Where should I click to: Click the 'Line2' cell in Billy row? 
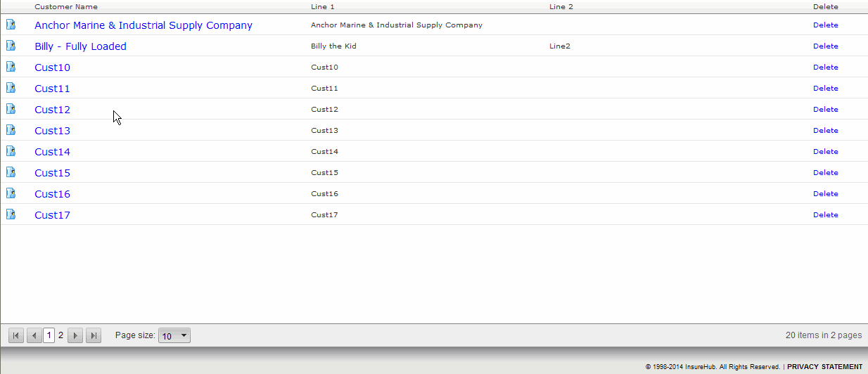click(x=560, y=46)
